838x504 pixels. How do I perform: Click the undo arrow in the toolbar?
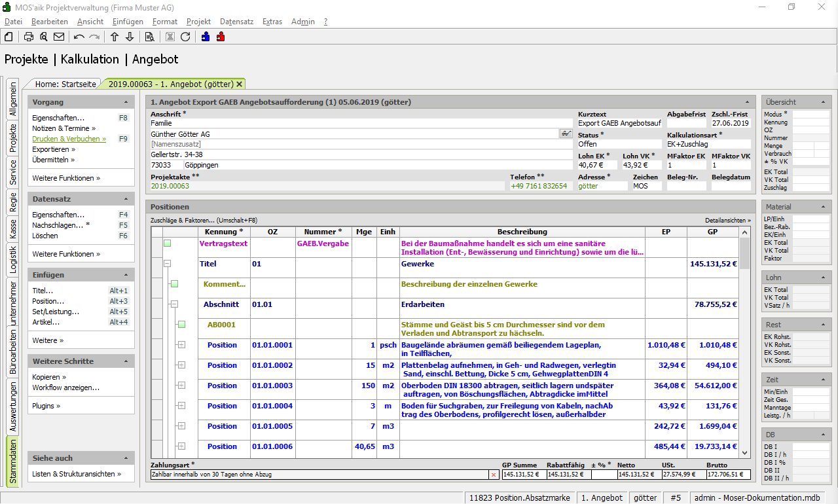(x=79, y=37)
